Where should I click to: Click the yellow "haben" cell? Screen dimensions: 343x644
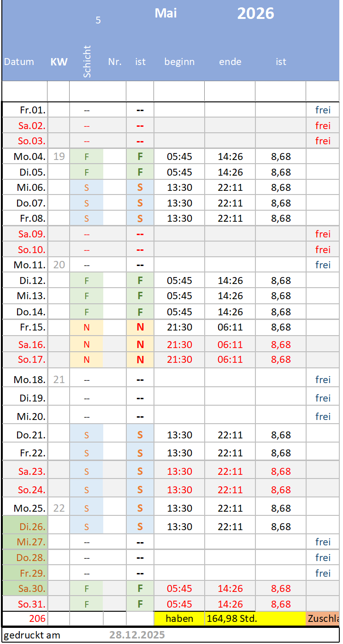point(179,618)
